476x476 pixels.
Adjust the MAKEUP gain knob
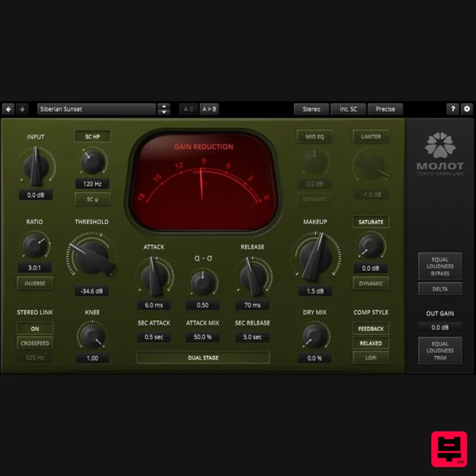coord(315,256)
